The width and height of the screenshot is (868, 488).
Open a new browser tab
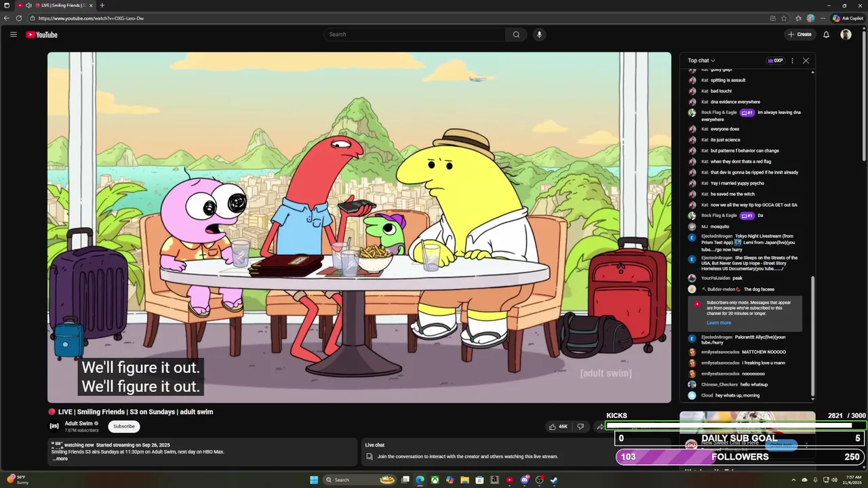(x=102, y=5)
